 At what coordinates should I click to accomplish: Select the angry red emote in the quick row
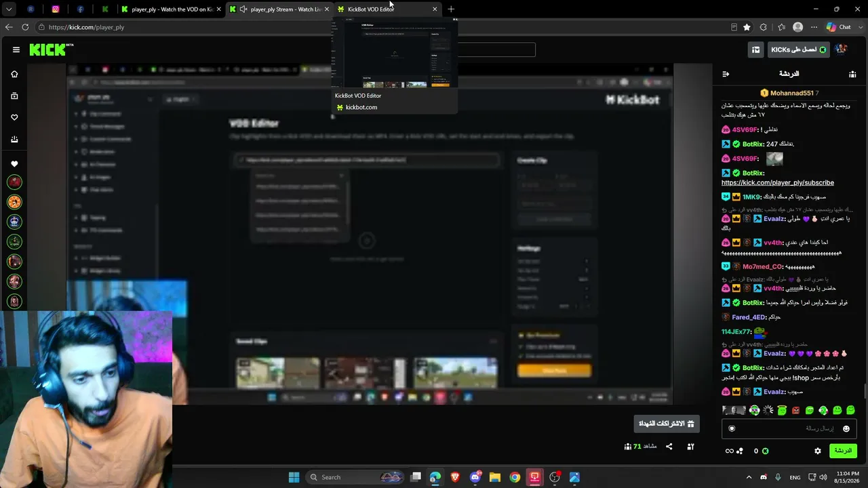click(x=795, y=410)
